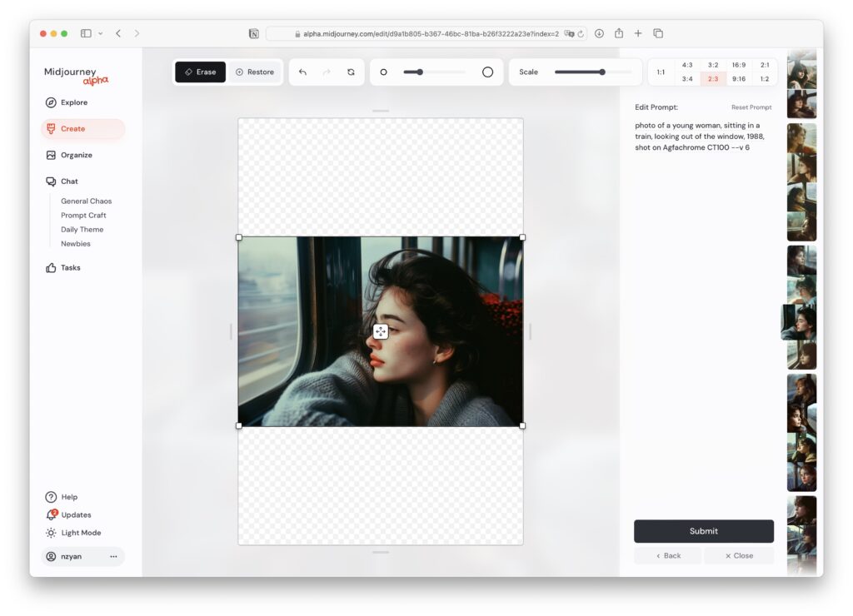Choose the 4:3 aspect ratio

point(687,65)
